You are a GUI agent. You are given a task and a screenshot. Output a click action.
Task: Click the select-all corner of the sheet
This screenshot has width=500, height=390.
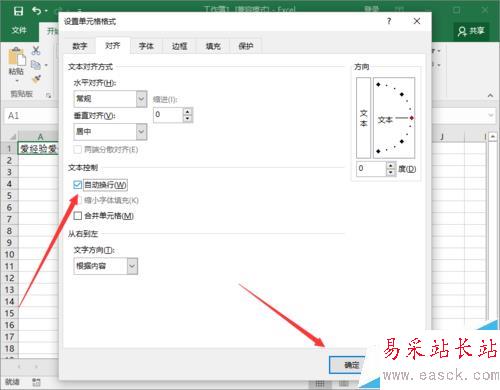[12, 137]
